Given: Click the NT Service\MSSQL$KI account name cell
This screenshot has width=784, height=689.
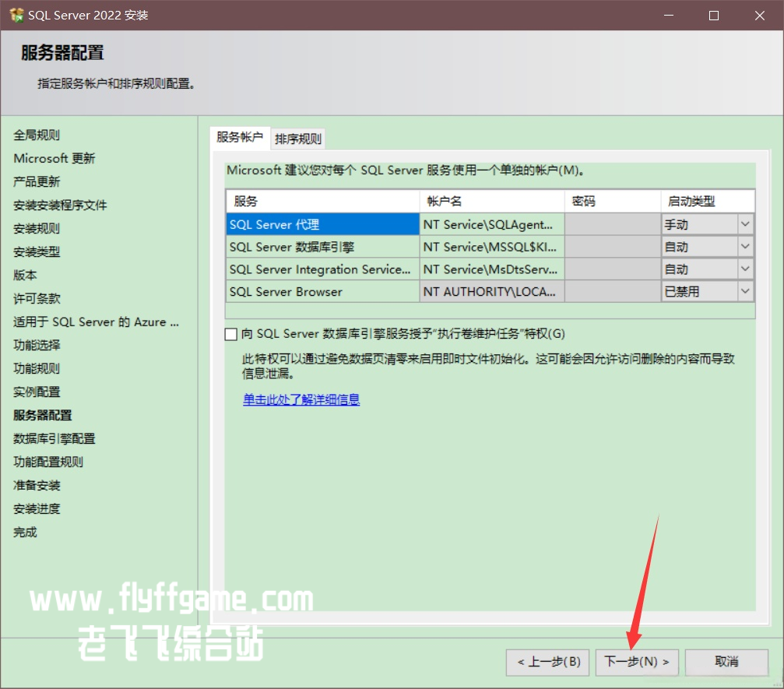Looking at the screenshot, I should click(492, 247).
